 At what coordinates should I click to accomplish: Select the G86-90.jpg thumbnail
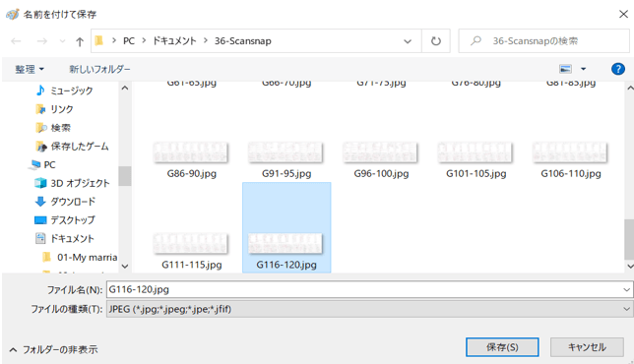191,152
